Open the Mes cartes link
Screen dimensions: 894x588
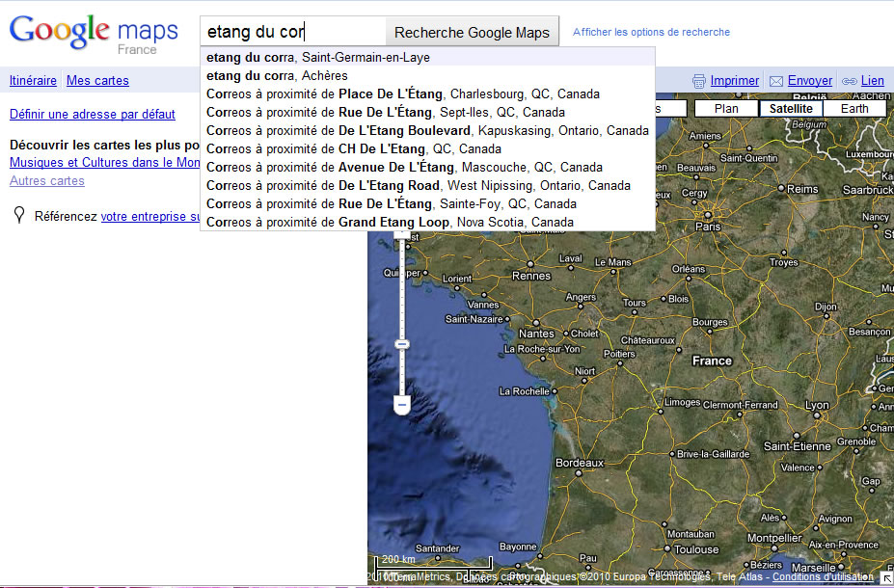pos(97,80)
